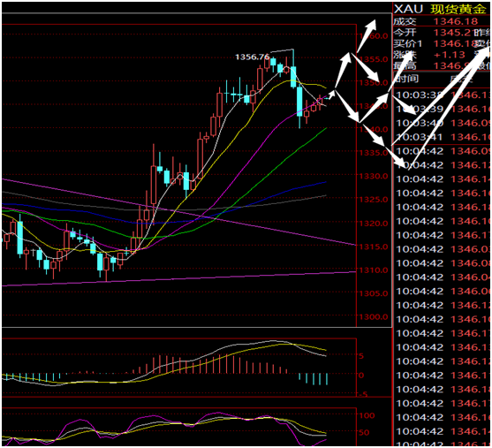This screenshot has width=492, height=448.
Task: Select the tick row timed 10:03:39
Action: click(443, 109)
